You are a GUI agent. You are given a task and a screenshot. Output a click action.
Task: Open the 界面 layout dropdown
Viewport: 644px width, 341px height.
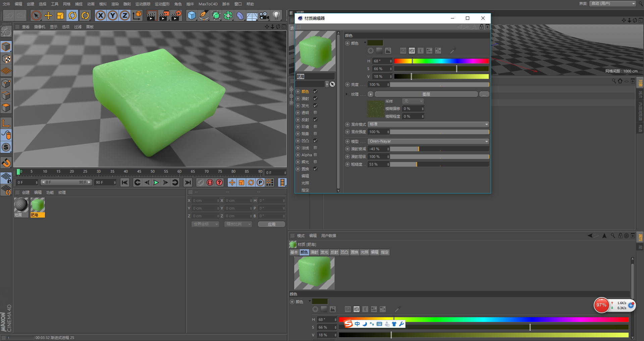[612, 4]
